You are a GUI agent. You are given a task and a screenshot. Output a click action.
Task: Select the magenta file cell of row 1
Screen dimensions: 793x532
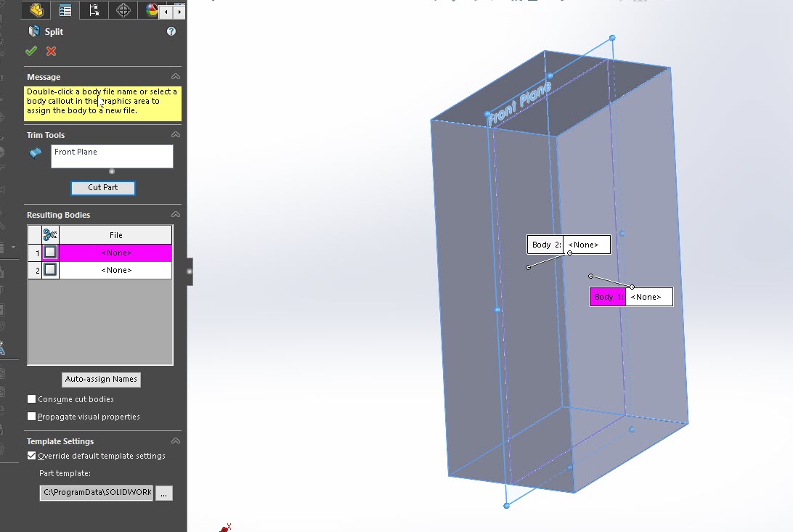115,253
